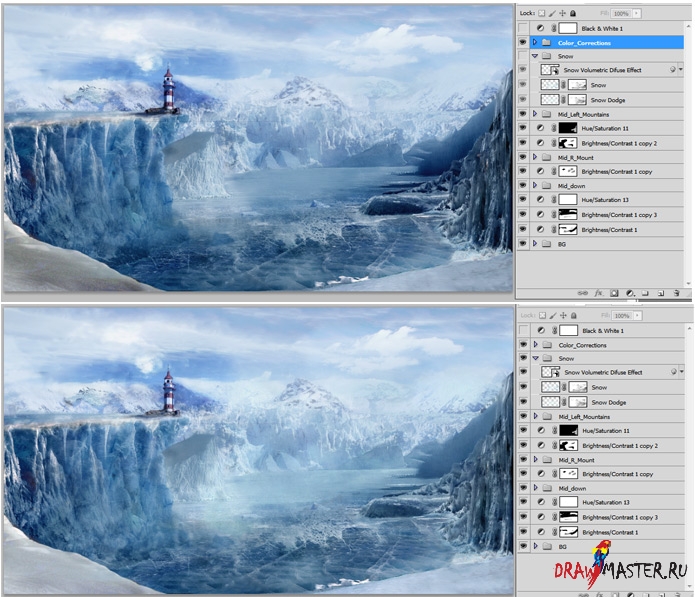695x597 pixels.
Task: Create new adjustment layer from upper panel footer
Action: tap(629, 293)
